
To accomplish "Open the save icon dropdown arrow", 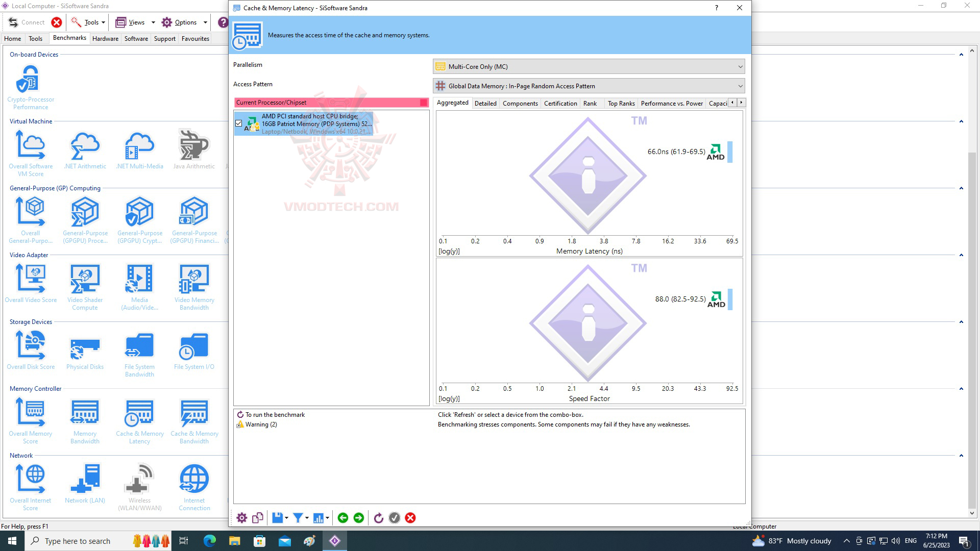I will [x=286, y=518].
